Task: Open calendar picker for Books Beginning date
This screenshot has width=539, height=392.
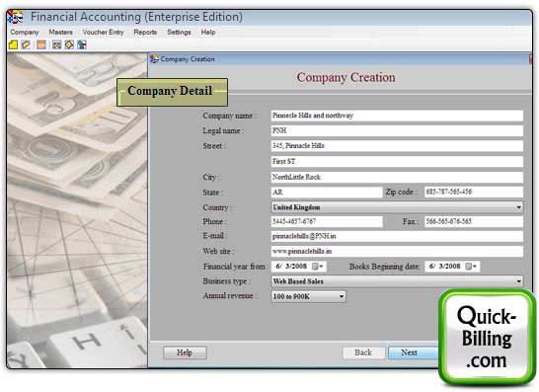Action: (x=471, y=267)
